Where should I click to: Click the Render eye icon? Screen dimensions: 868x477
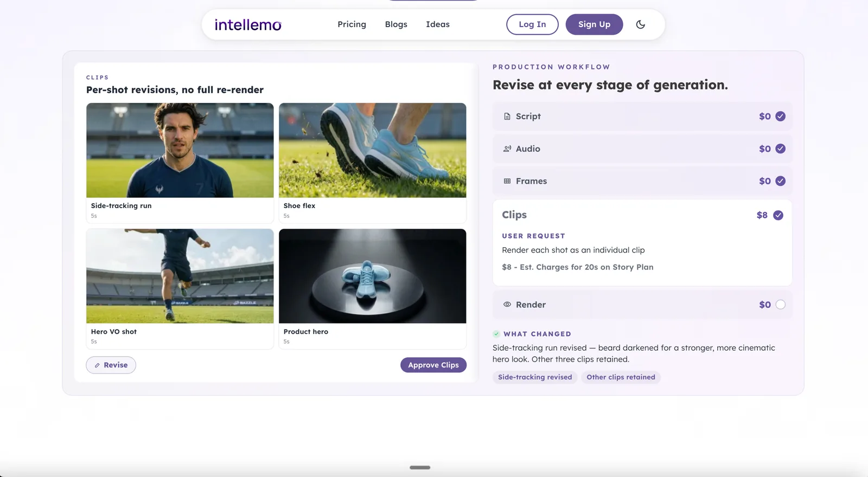click(507, 305)
